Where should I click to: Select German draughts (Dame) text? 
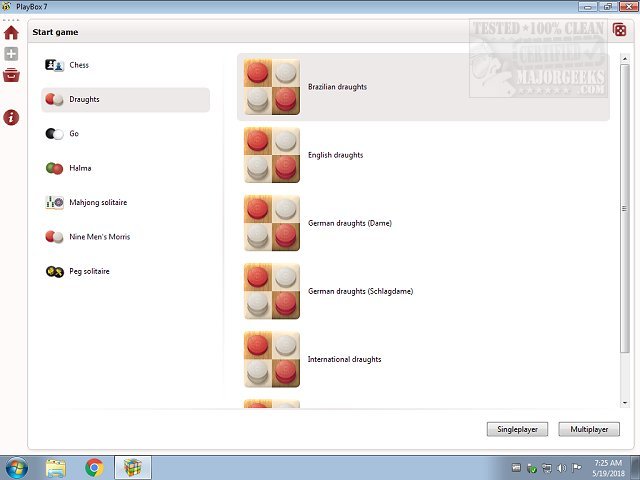tap(350, 223)
